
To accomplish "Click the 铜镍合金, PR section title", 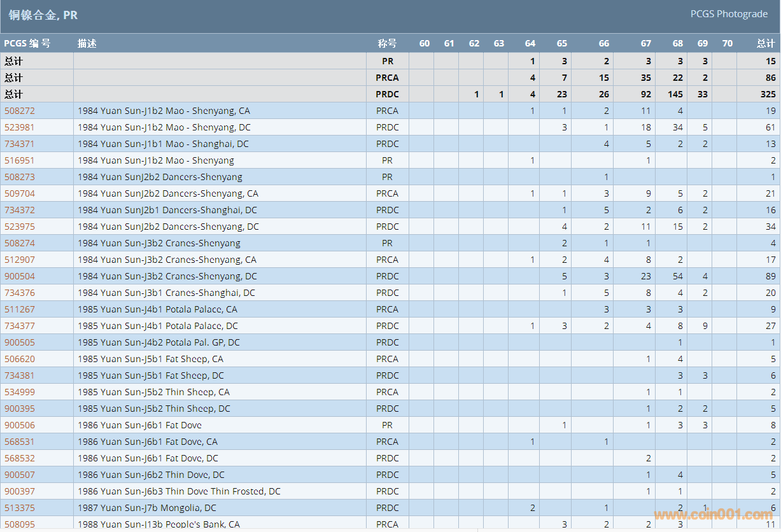I will (x=43, y=15).
